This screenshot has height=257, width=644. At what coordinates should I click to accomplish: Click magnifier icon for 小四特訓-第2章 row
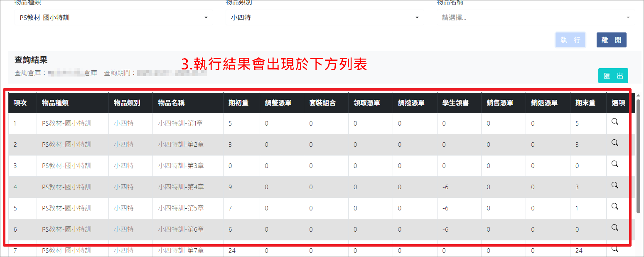[x=615, y=143]
